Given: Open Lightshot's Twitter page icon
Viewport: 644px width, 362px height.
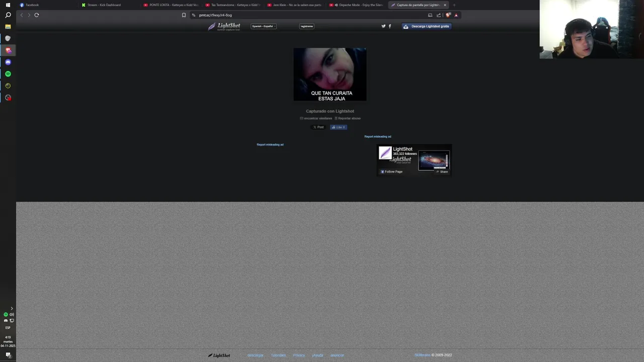Looking at the screenshot, I should click(x=383, y=26).
